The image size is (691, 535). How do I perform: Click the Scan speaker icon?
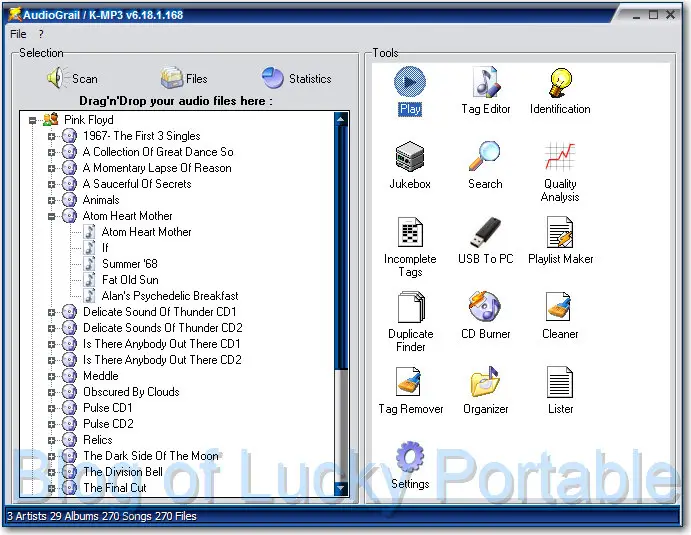pyautogui.click(x=56, y=78)
